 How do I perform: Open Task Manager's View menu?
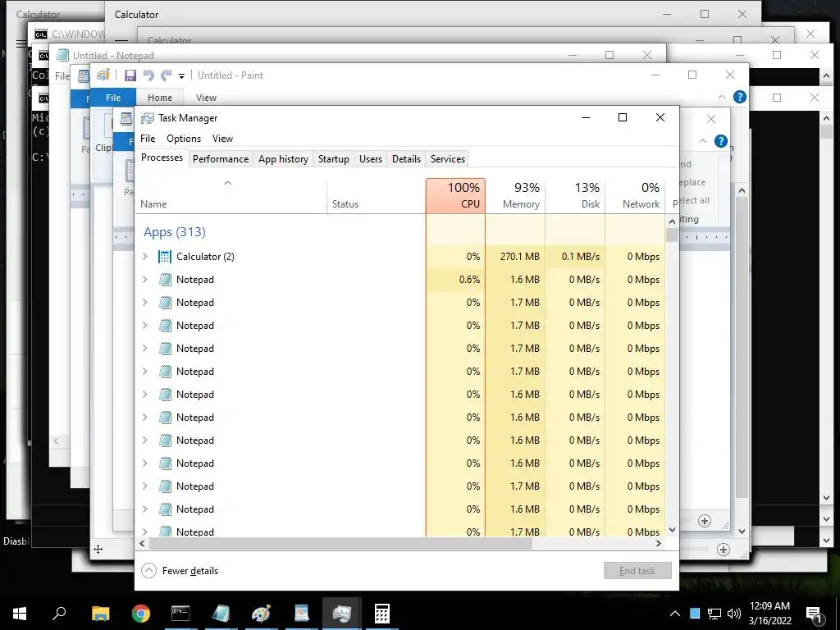point(222,138)
